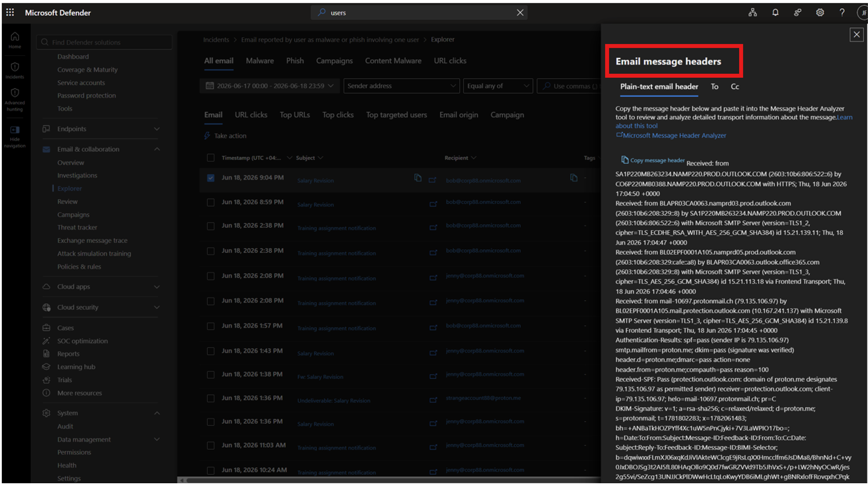Switch to the Content Malware tab

click(x=393, y=60)
